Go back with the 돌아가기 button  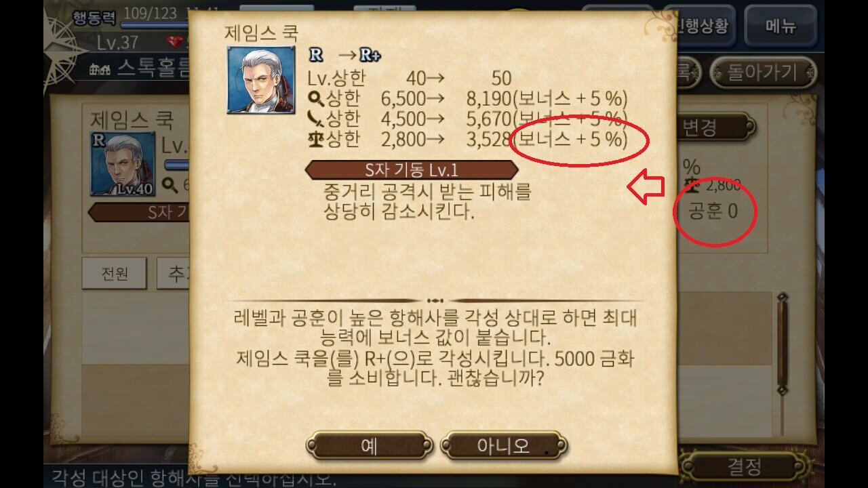coord(763,72)
